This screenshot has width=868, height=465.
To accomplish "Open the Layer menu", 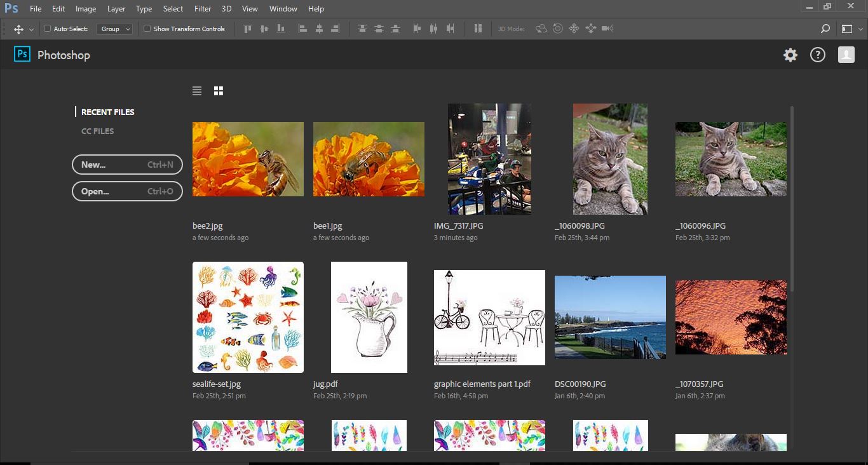I will coord(116,9).
